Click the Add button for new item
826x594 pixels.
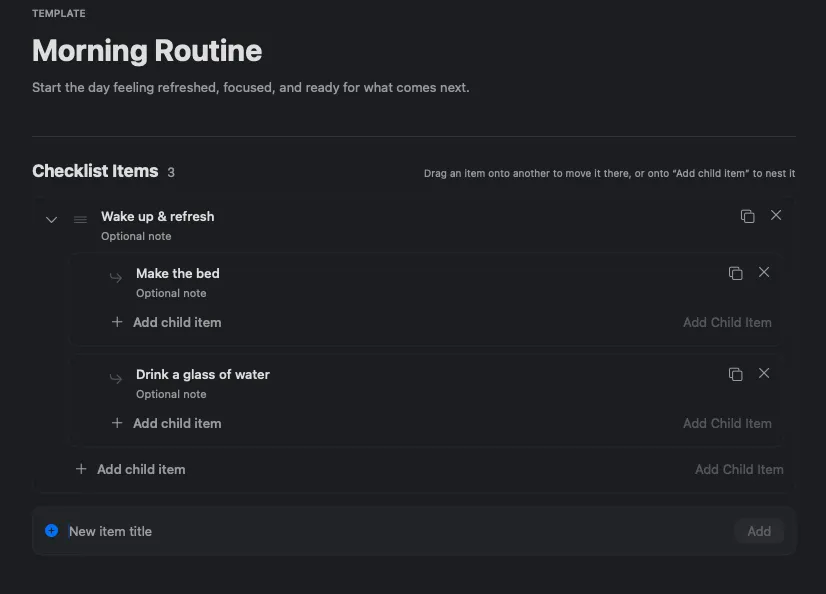759,531
